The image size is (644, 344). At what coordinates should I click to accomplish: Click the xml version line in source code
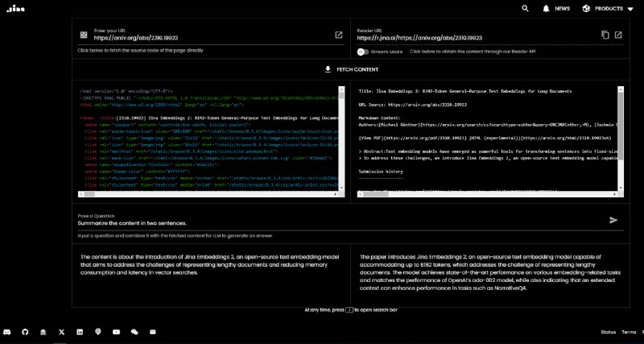126,91
